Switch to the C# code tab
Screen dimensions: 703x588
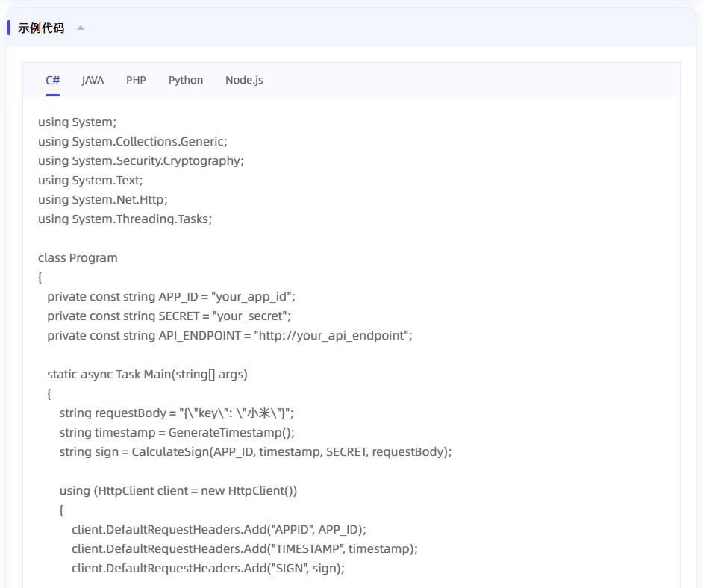click(52, 80)
